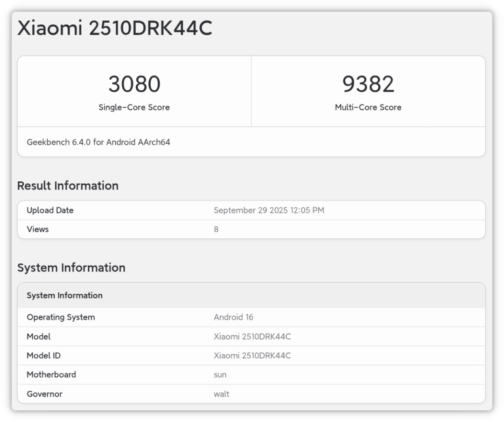504x422 pixels.
Task: Select the Upload Date row label
Action: (x=50, y=210)
